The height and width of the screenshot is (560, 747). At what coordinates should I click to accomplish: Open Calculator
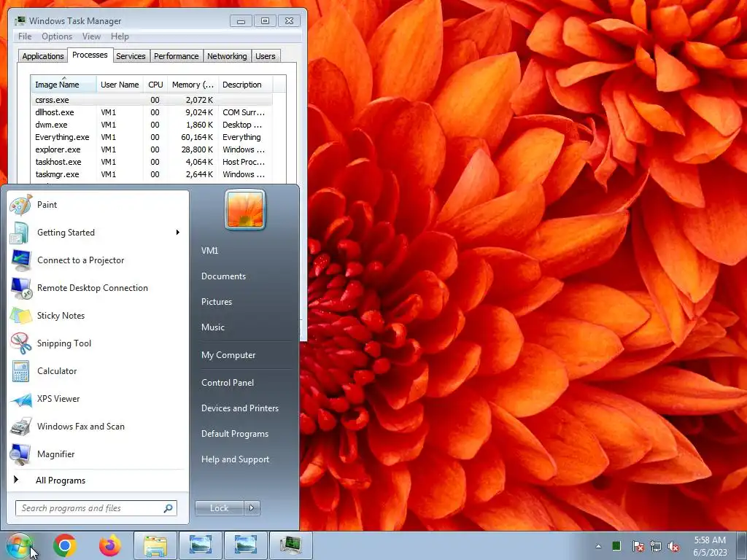(98, 371)
